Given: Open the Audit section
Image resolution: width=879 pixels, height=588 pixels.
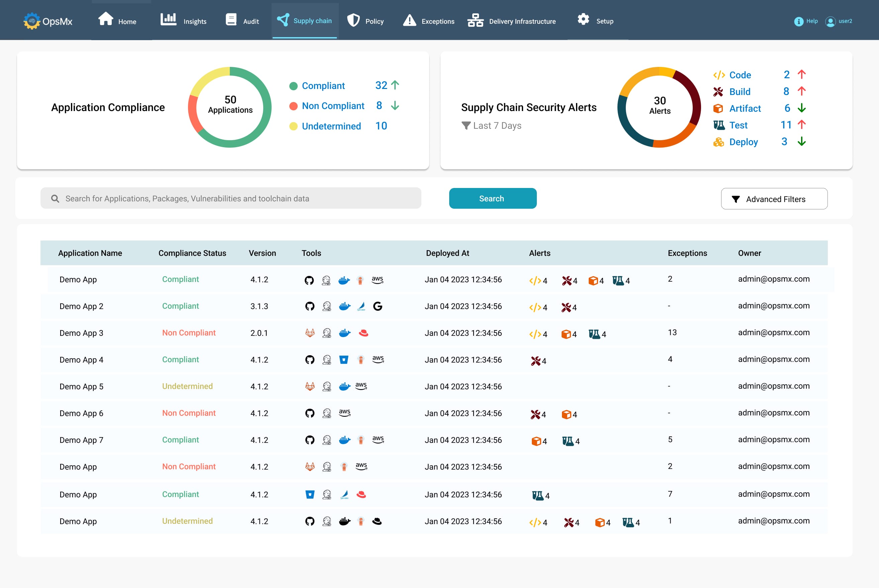Looking at the screenshot, I should pyautogui.click(x=242, y=20).
